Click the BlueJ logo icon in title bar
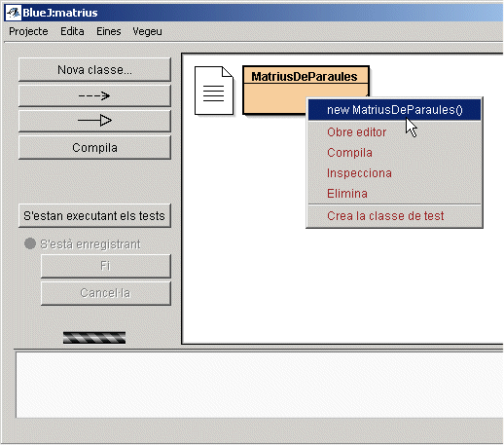This screenshot has height=445, width=504. click(x=14, y=13)
